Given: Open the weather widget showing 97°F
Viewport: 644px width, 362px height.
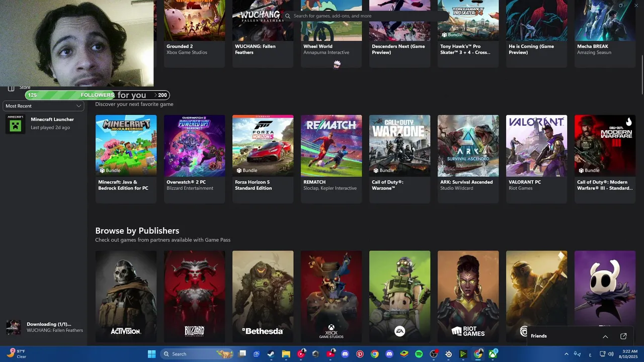Looking at the screenshot, I should [x=17, y=354].
